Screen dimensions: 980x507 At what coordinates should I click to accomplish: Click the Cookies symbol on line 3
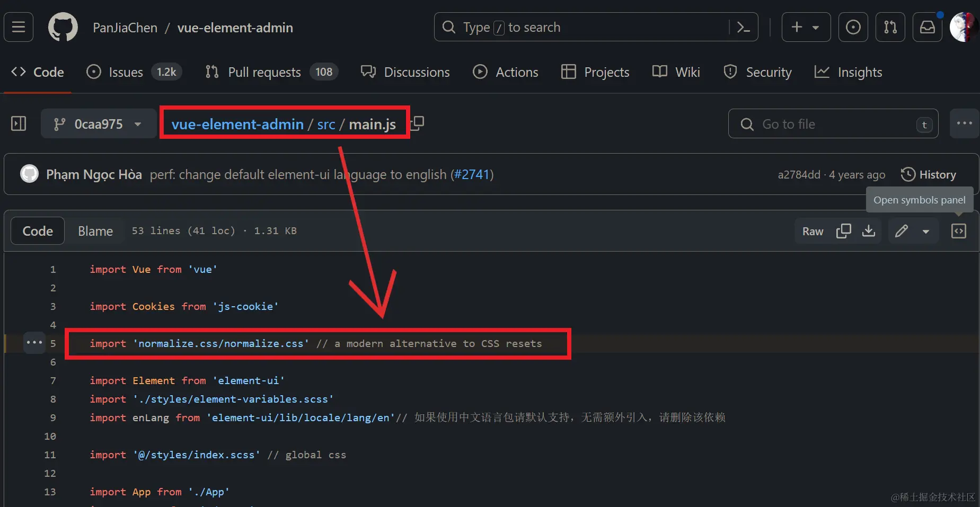pyautogui.click(x=153, y=306)
